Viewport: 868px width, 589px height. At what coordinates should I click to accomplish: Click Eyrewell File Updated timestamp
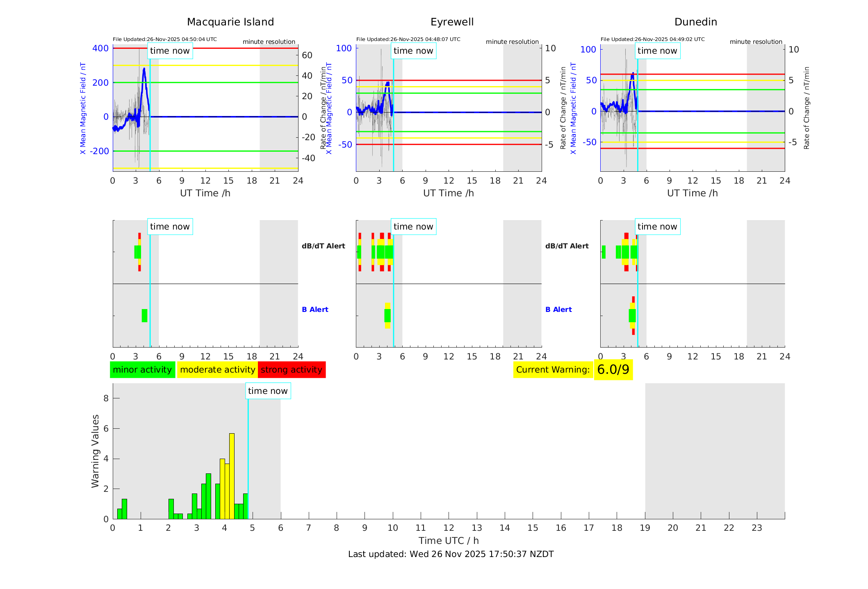[408, 39]
